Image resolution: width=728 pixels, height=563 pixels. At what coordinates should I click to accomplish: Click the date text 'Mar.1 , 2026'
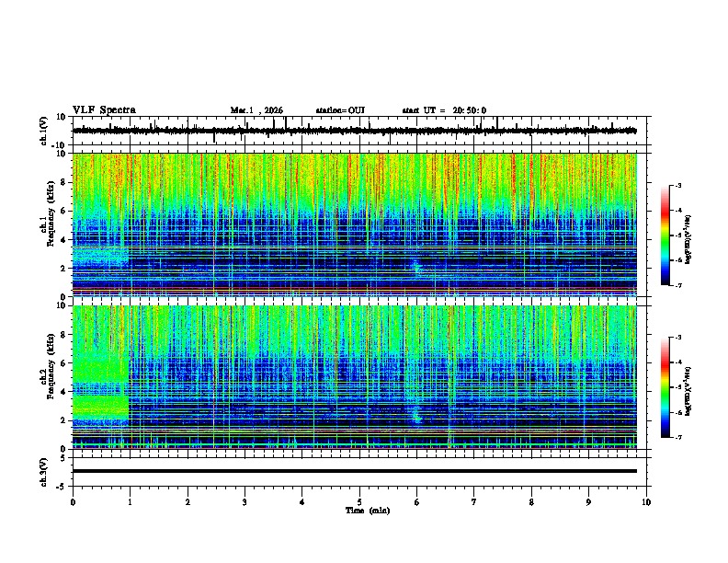(x=256, y=110)
